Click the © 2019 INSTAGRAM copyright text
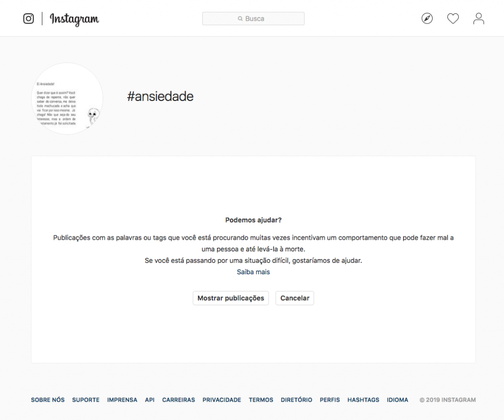 [447, 400]
